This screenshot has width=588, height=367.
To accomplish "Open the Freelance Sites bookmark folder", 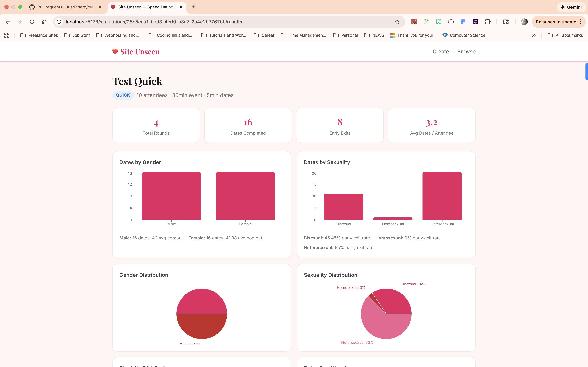I will click(x=39, y=35).
